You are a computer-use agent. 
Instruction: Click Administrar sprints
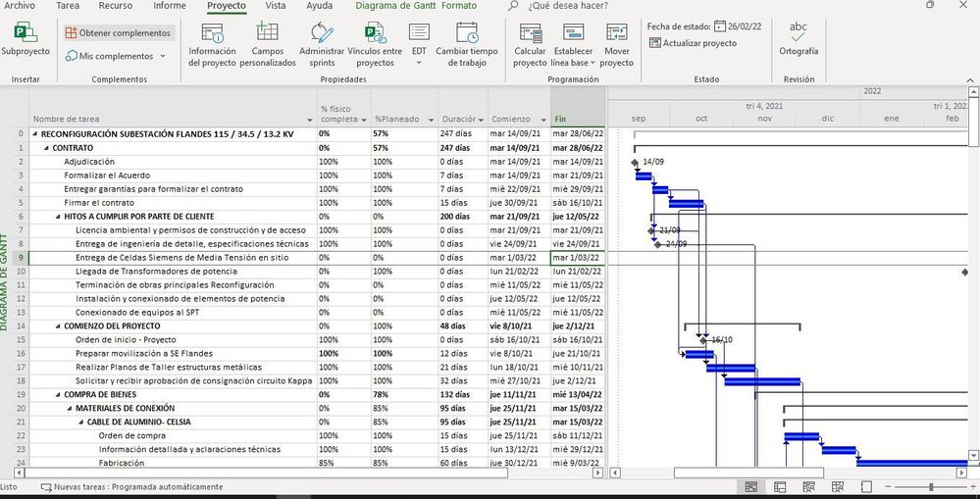pyautogui.click(x=322, y=45)
